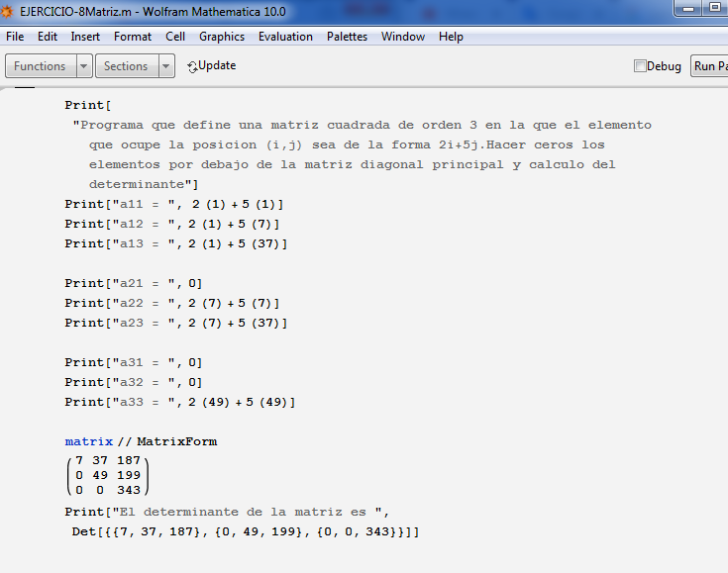Click the Mathematica icon in title bar

point(7,11)
